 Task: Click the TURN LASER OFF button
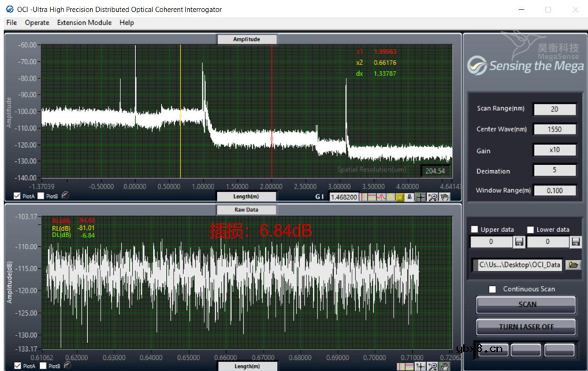526,326
